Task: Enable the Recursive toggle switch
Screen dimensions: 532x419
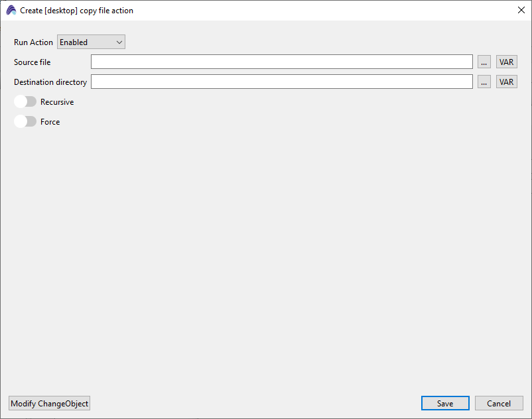Action: pyautogui.click(x=25, y=102)
